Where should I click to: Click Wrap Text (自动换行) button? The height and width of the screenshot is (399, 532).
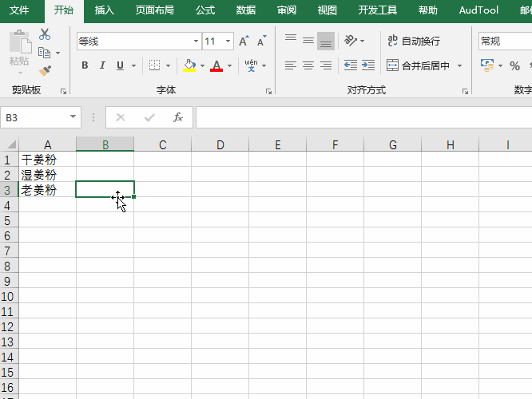click(x=414, y=41)
